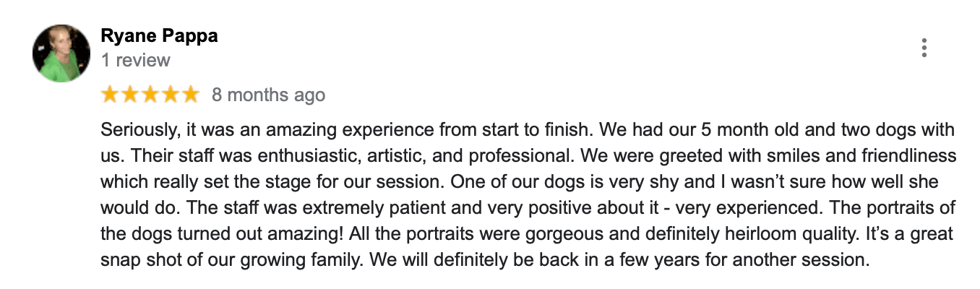Click the phrase "heirloom quality" in the review
The height and width of the screenshot is (289, 980).
[x=728, y=234]
